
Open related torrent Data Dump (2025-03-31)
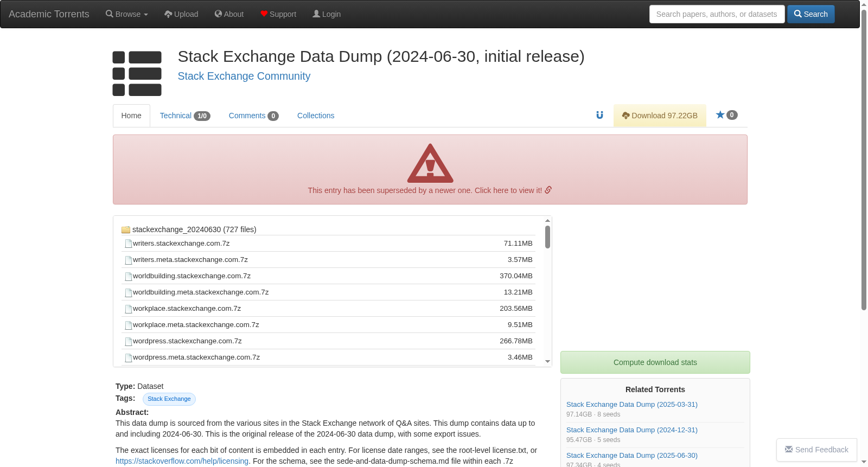click(632, 405)
